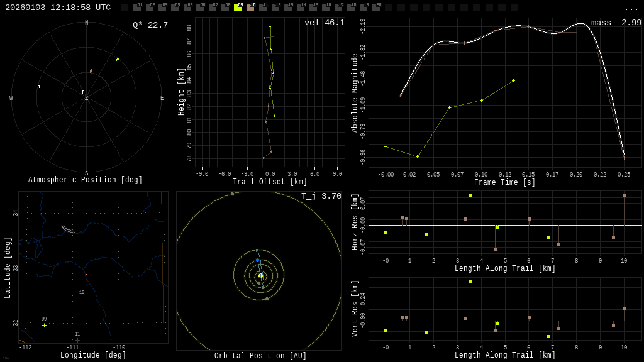
Task: Open the three-dots overflow menu
Action: [631, 8]
